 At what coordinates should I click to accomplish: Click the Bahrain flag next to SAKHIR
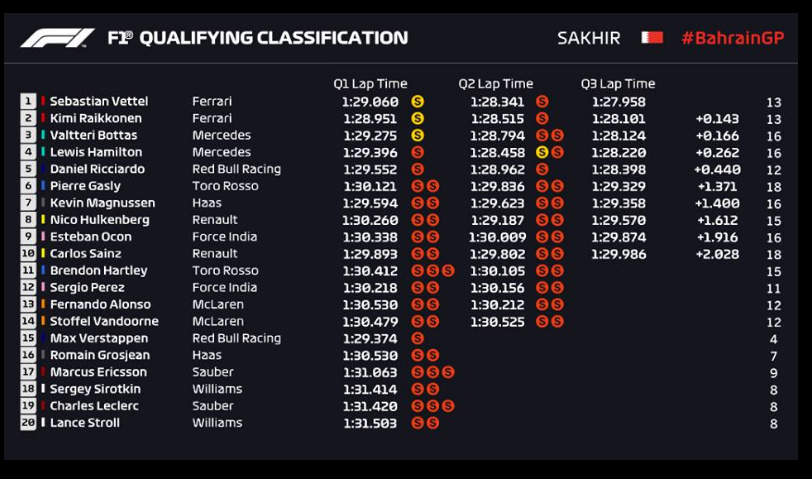(x=651, y=38)
